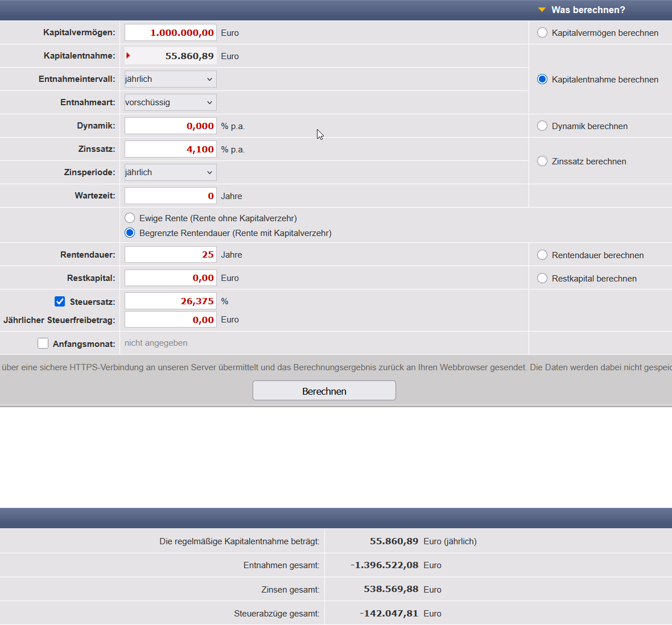Click the result value '55.860,89' in results

[394, 541]
